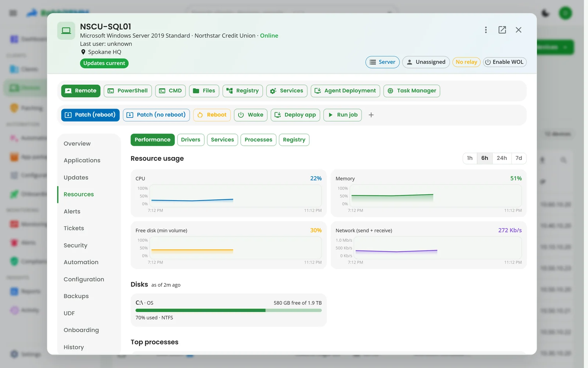Open Automation section in dialog sidebar
The width and height of the screenshot is (588, 368).
pyautogui.click(x=89, y=262)
